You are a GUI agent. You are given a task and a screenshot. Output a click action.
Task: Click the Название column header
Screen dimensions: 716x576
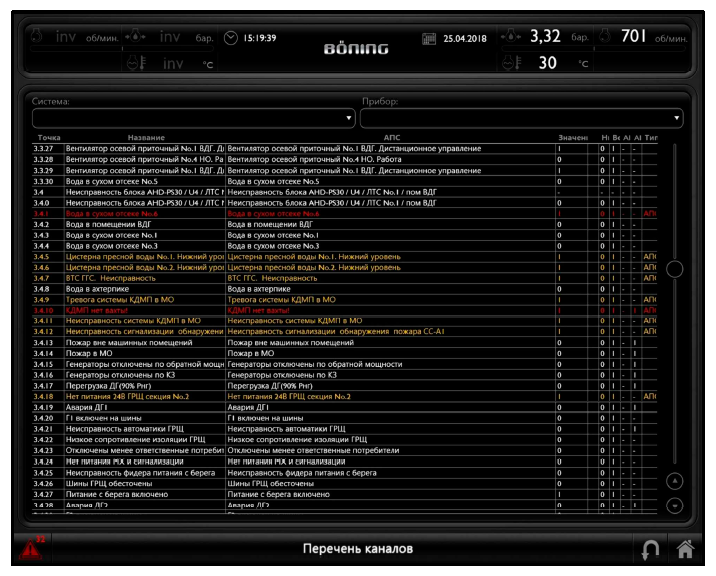coord(146,137)
